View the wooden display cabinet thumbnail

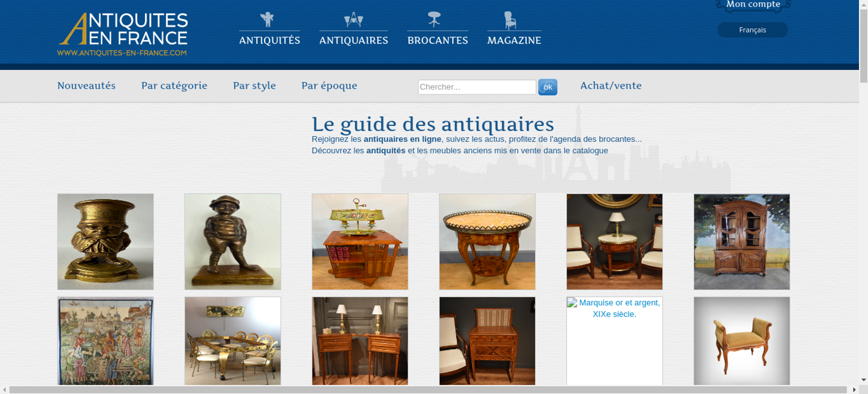(x=742, y=242)
